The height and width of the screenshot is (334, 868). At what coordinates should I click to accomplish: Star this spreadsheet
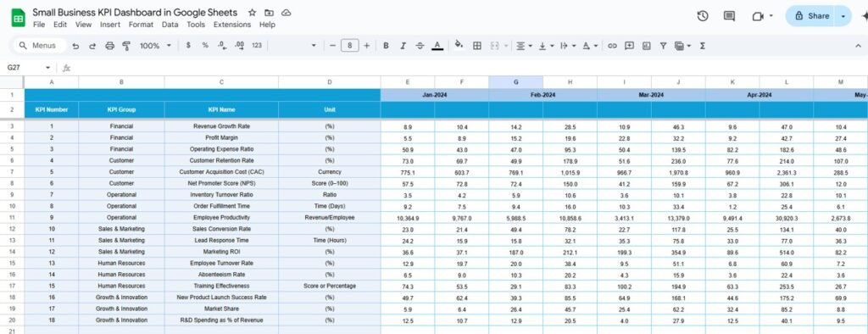click(252, 13)
